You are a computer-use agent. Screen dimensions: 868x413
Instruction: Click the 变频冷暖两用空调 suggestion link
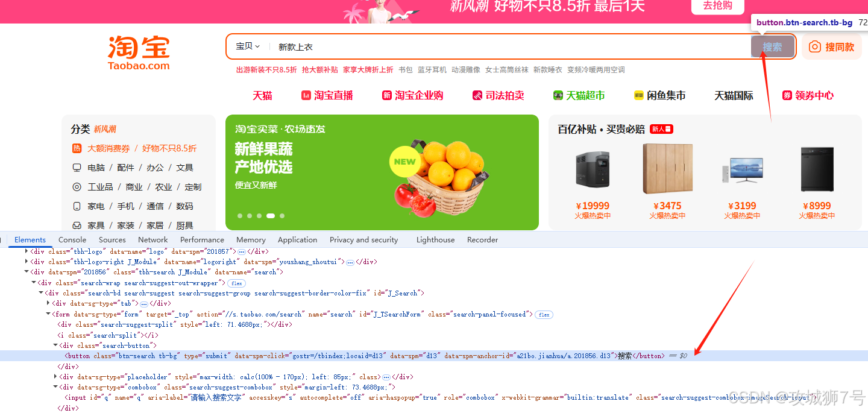596,70
